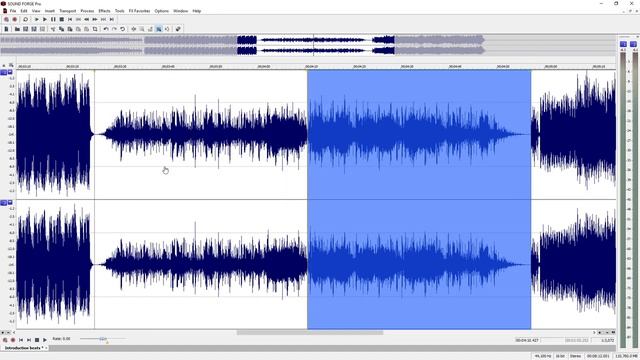The image size is (640, 360).
Task: Click the Cut scissors icon
Action: coord(53,29)
